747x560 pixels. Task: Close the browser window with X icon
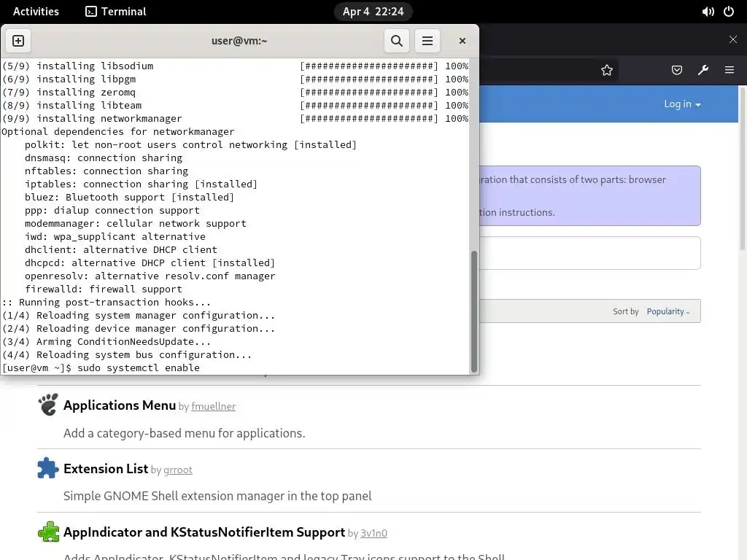coord(732,39)
